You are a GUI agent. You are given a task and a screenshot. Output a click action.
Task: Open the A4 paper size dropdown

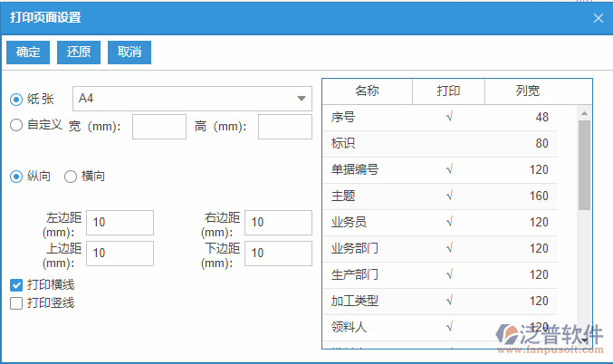pos(191,98)
